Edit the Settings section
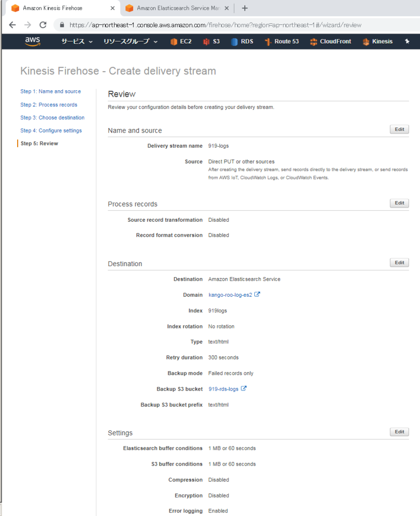The image size is (420, 516). (x=399, y=432)
